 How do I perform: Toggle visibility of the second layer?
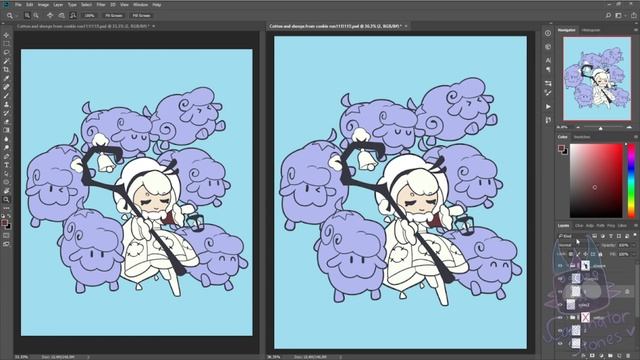click(561, 279)
